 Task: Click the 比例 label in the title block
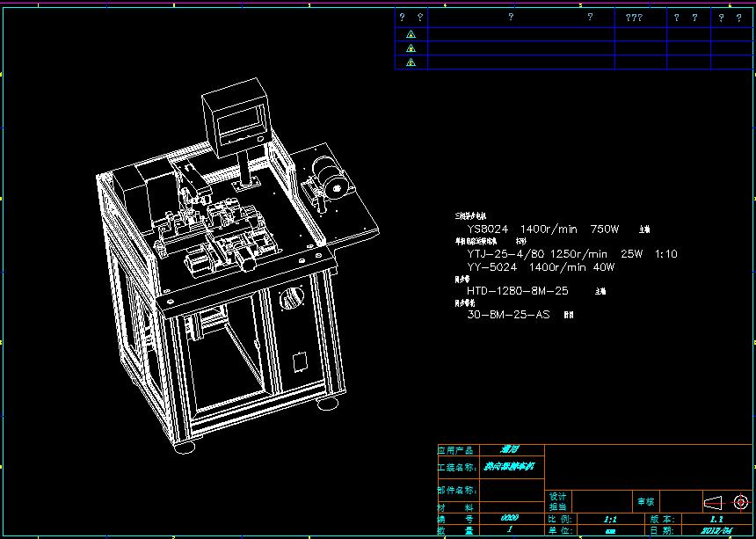(x=561, y=520)
